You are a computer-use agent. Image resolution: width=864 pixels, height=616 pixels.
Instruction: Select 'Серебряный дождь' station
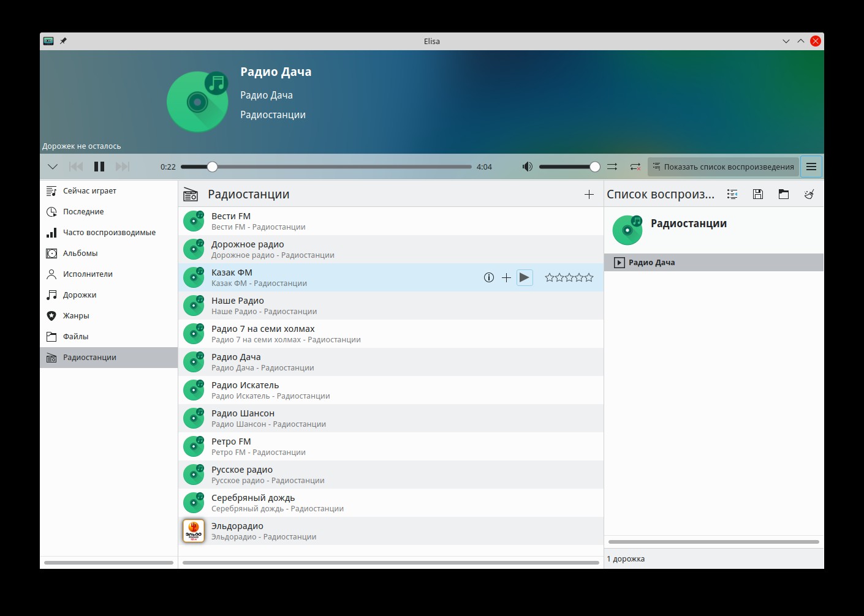coord(391,503)
